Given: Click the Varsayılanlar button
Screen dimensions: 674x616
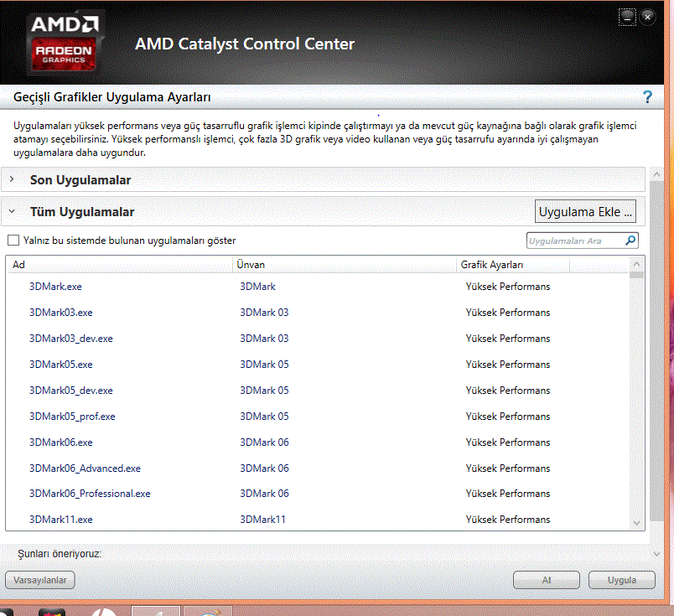Looking at the screenshot, I should coord(40,580).
